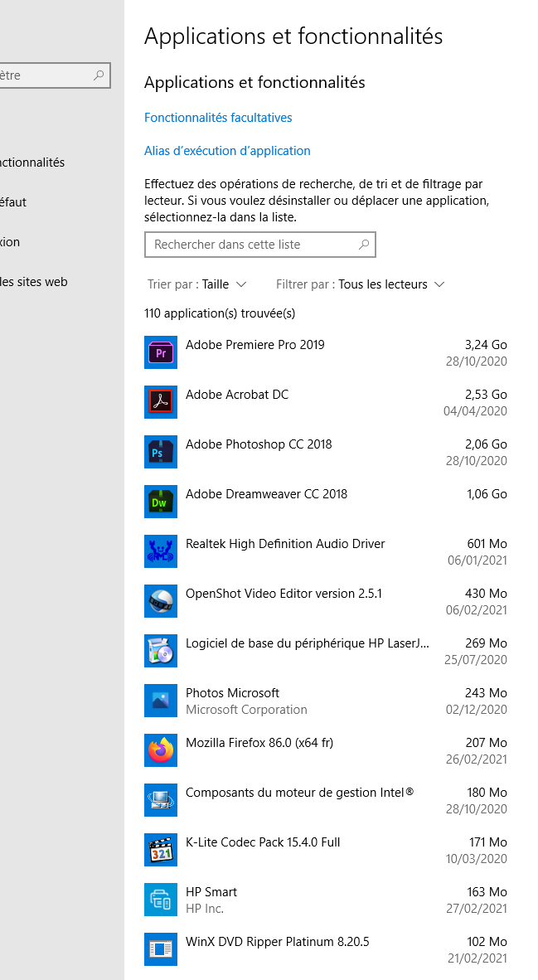Screen dimensions: 538x980
Task: Click the Adobe Acrobat DC icon
Action: pyautogui.click(x=161, y=402)
